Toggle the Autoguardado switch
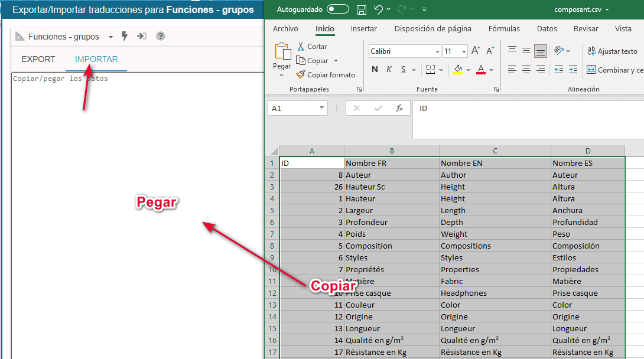The height and width of the screenshot is (359, 644). [337, 9]
